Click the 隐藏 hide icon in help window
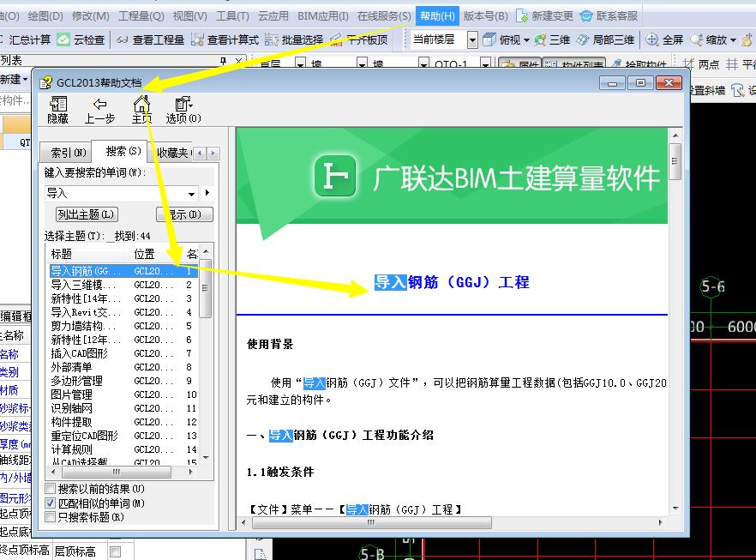 point(58,110)
